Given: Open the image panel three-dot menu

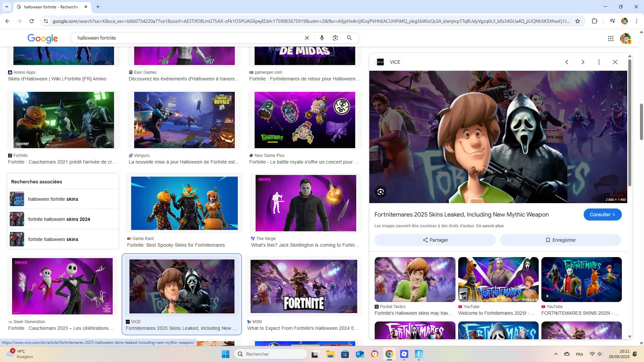Looking at the screenshot, I should click(x=599, y=62).
